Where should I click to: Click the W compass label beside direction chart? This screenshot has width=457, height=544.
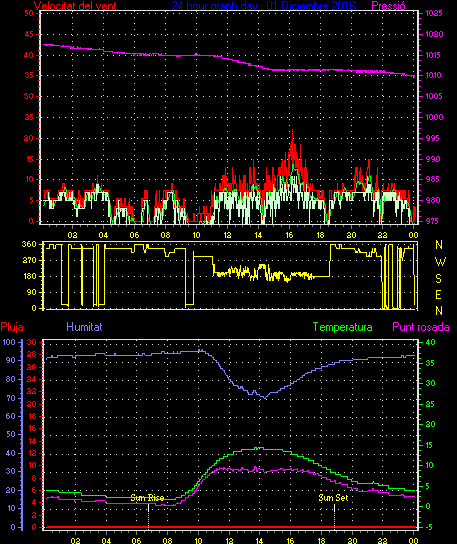440,261
